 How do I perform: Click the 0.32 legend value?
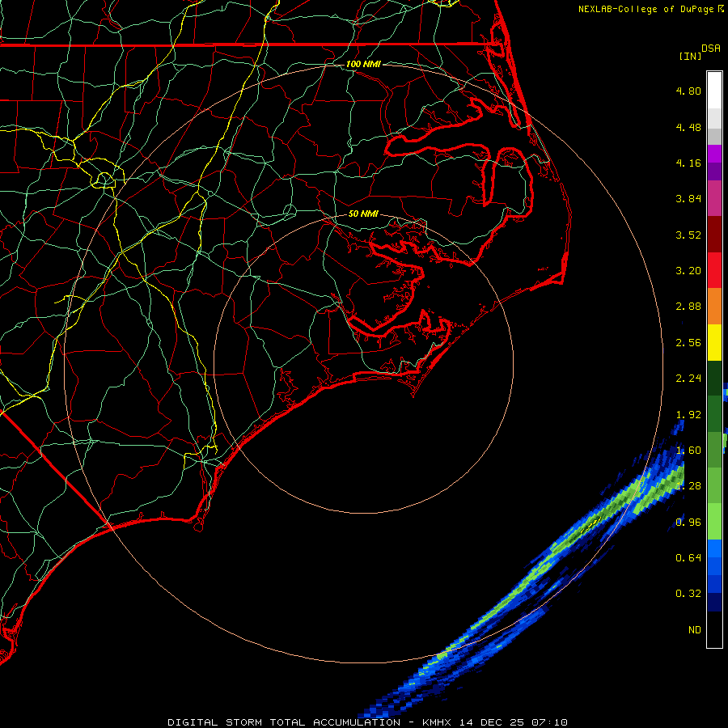tap(688, 594)
